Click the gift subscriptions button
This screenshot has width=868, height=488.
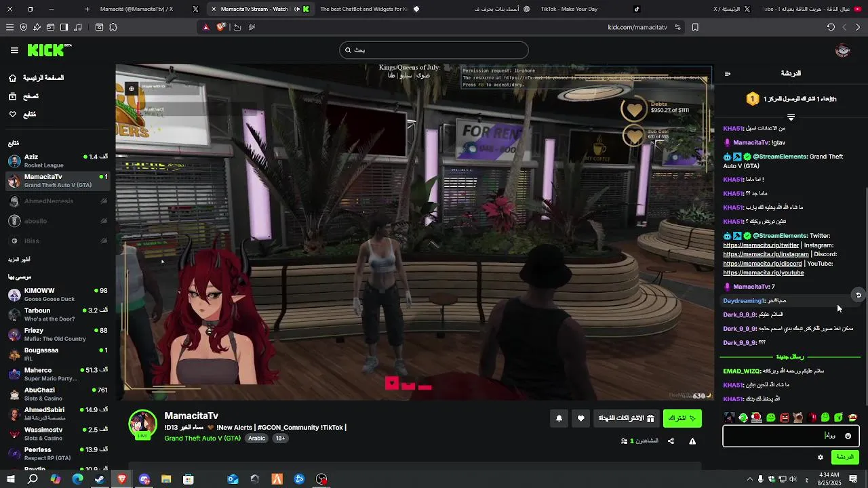point(626,418)
